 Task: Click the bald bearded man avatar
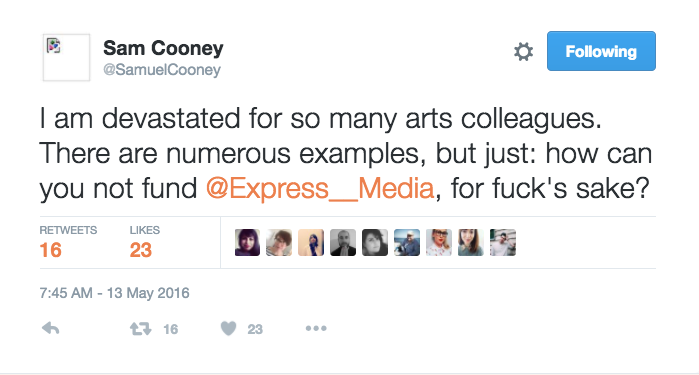[343, 243]
